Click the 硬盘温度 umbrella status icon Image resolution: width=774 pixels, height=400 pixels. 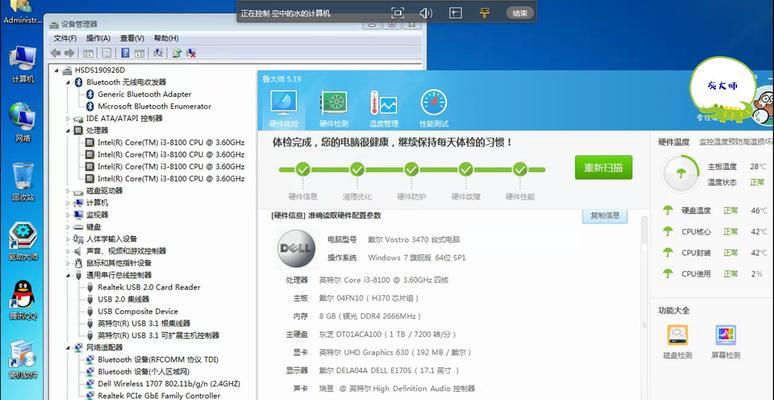click(x=668, y=210)
